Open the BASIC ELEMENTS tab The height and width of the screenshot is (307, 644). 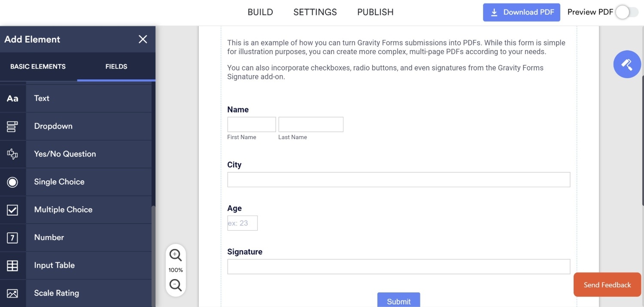click(x=38, y=66)
